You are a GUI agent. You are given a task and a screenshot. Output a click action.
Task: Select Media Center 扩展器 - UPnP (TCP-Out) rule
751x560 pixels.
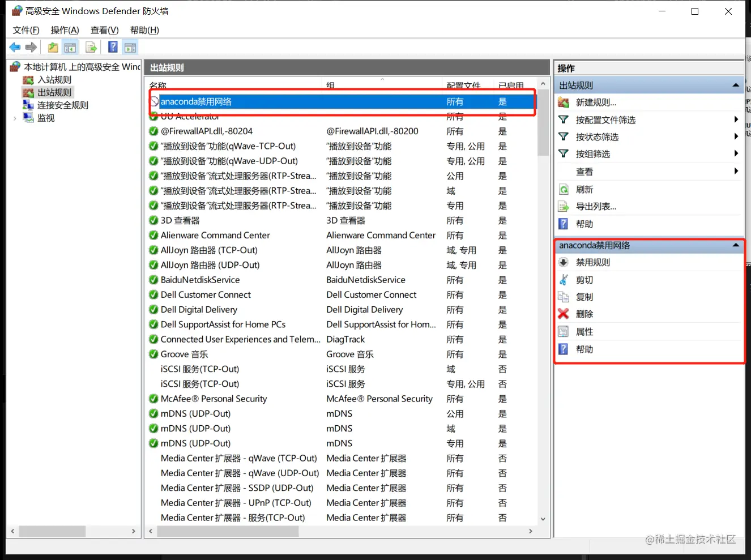[x=236, y=502]
